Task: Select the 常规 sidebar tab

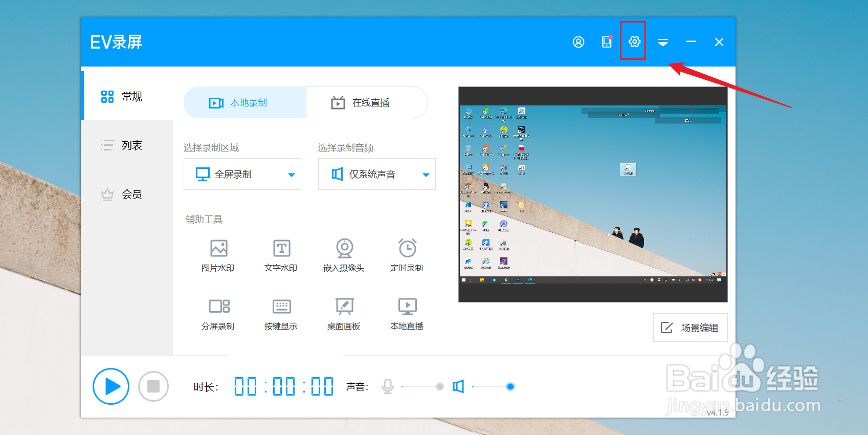Action: click(x=127, y=96)
